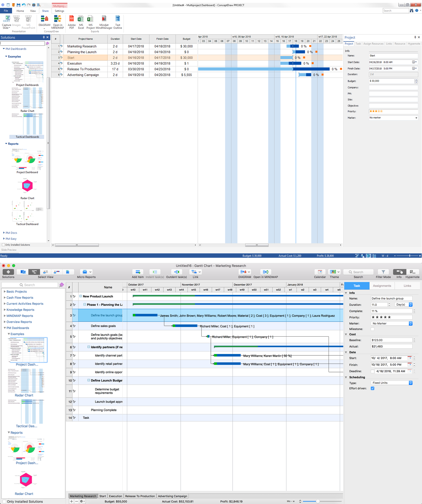Click Images presentation icon
422x504 pixels.
click(16, 19)
